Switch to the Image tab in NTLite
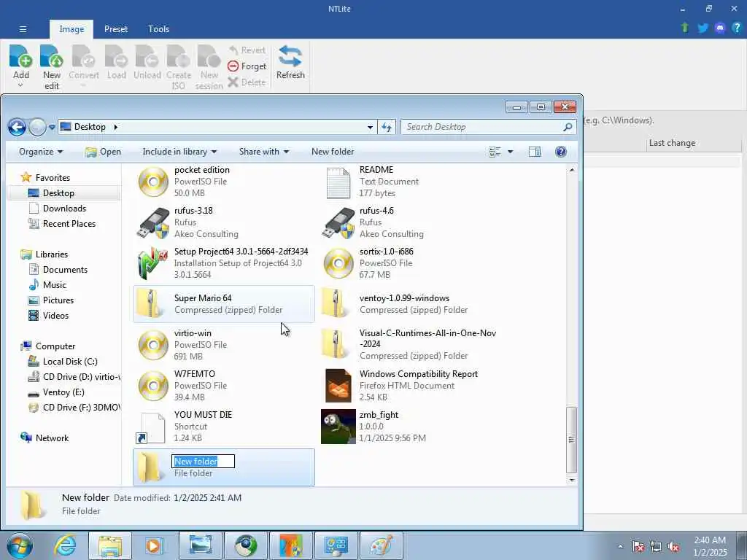This screenshot has width=747, height=560. [71, 29]
